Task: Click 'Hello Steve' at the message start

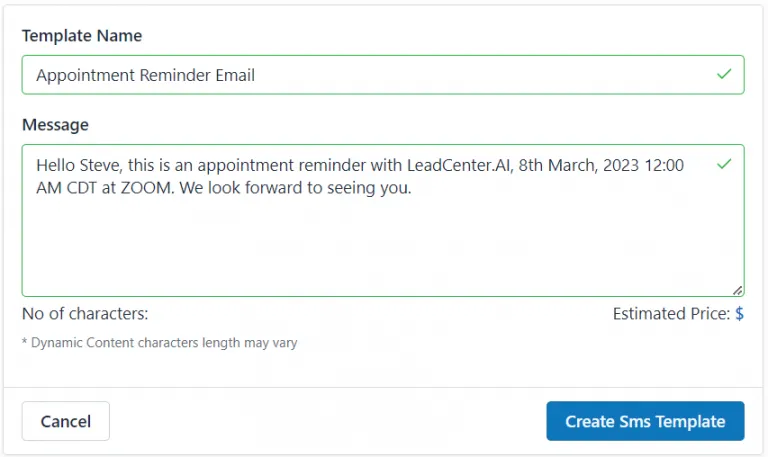Action: click(78, 166)
